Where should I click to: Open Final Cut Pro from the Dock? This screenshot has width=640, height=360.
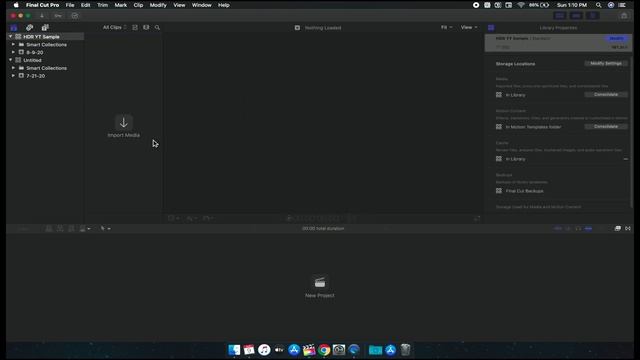309,350
